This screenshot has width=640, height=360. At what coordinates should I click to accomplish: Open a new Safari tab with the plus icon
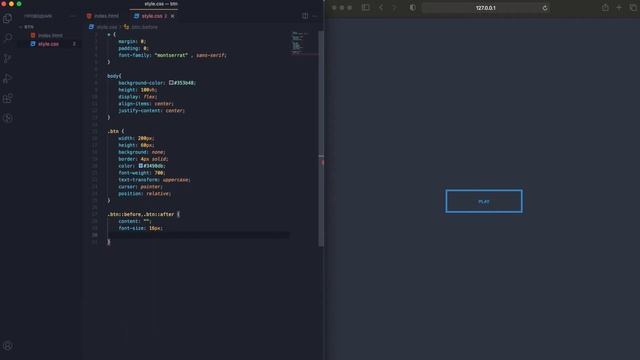pyautogui.click(x=619, y=7)
